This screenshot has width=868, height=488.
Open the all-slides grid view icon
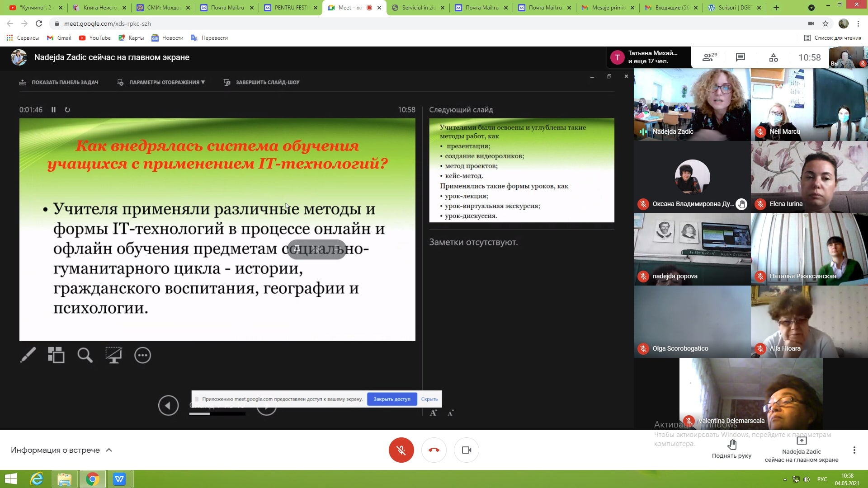click(x=56, y=355)
